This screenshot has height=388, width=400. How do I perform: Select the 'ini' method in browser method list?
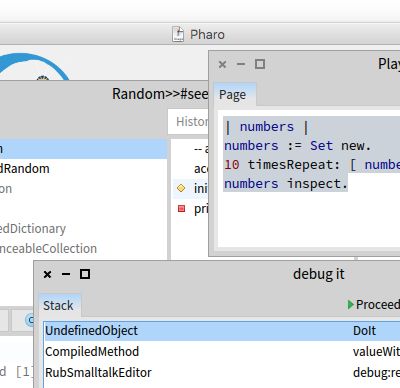[191, 189]
